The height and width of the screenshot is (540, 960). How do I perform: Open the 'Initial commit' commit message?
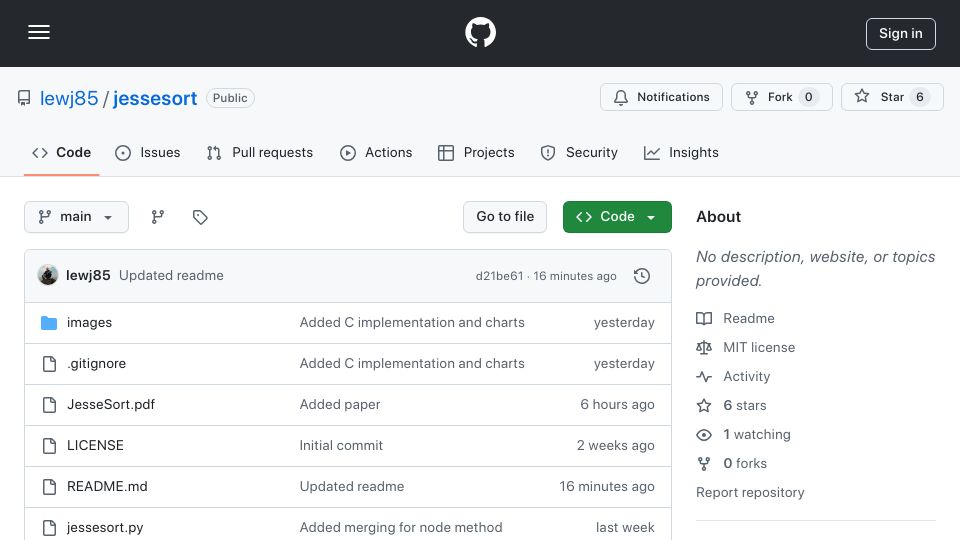pyautogui.click(x=341, y=446)
